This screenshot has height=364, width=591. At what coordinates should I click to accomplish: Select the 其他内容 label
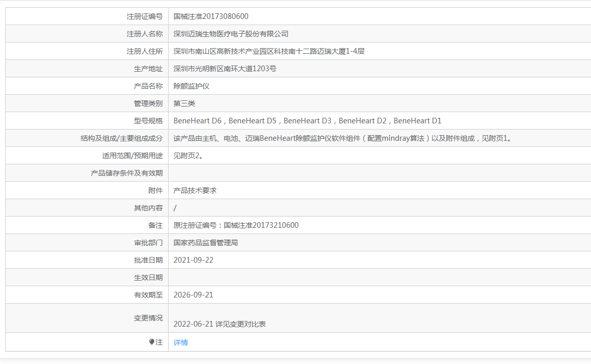click(x=148, y=208)
